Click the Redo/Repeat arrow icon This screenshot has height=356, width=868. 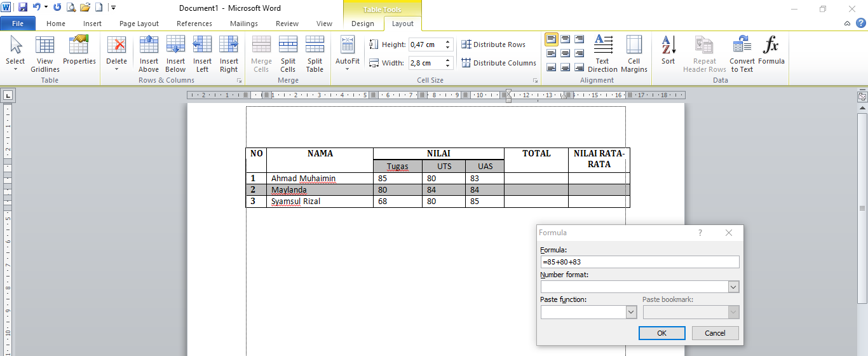click(57, 8)
